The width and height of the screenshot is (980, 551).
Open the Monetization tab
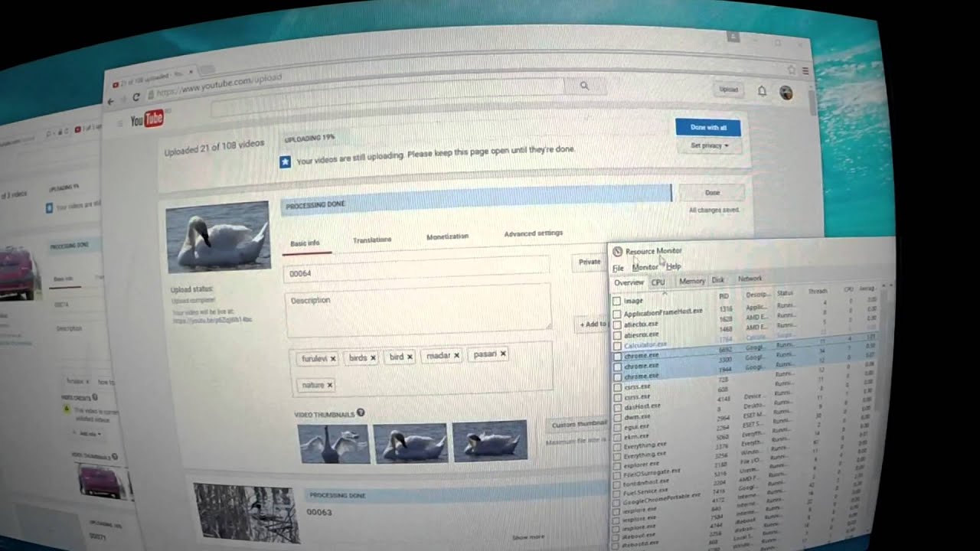pos(447,236)
